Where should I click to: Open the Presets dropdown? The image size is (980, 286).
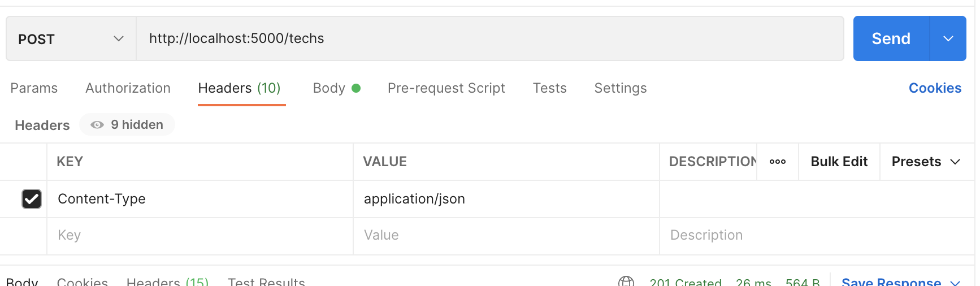[925, 162]
